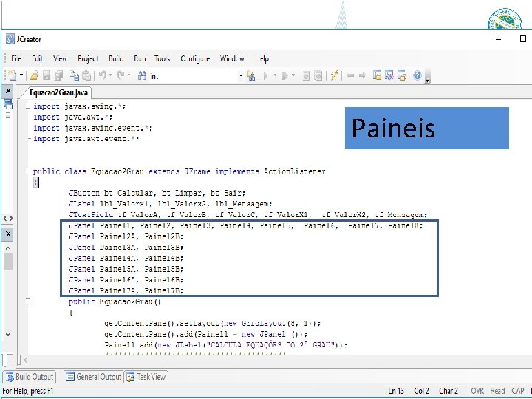Image resolution: width=532 pixels, height=399 pixels.
Task: Collapse the imports code fold marker
Action: point(28,106)
